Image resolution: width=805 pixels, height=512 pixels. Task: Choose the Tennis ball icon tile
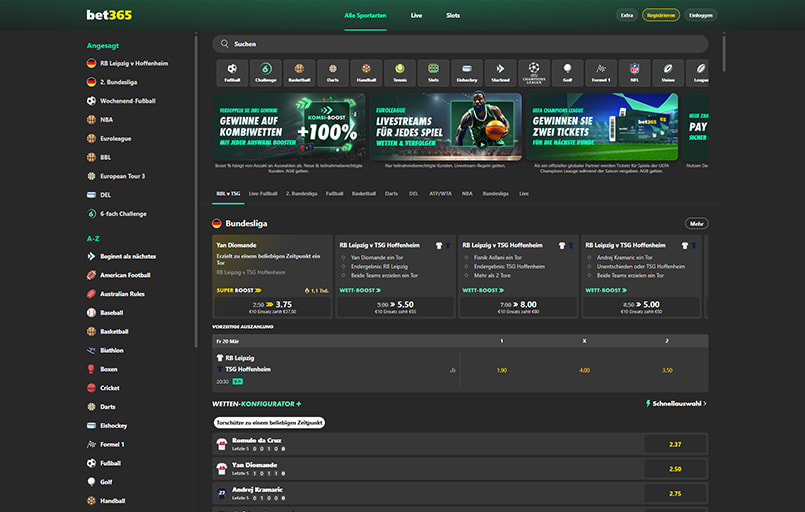[400, 72]
